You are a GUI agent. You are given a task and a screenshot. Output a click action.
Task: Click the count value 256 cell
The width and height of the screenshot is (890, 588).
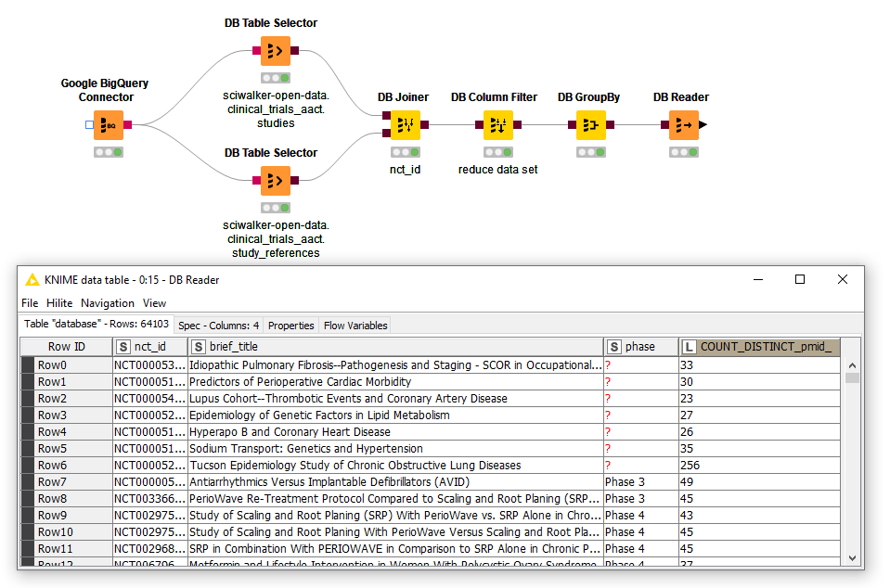tap(760, 466)
